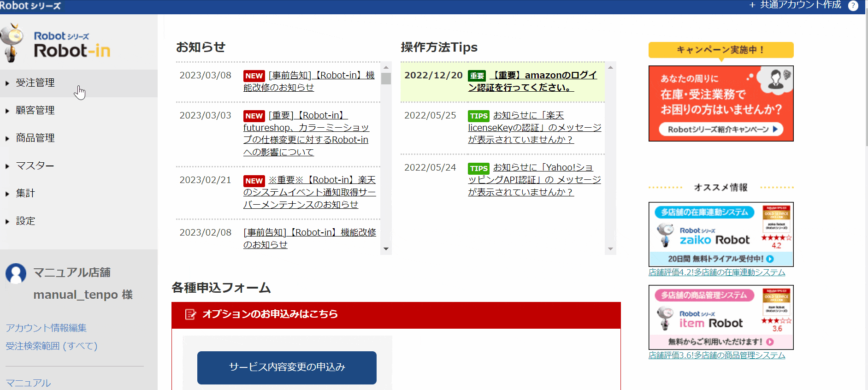
Task: Open the アカウント情報編集 link
Action: [46, 328]
